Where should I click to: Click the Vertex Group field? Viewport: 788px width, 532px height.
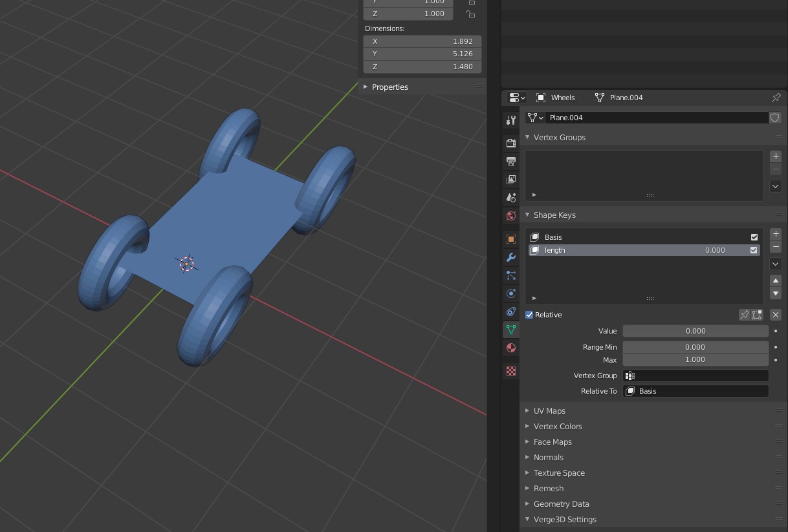pyautogui.click(x=695, y=376)
